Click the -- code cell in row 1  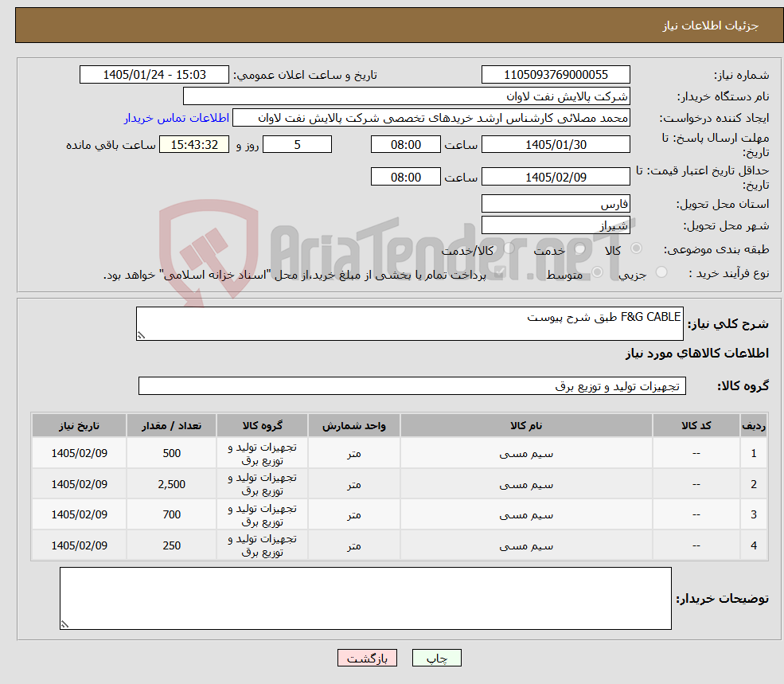point(696,453)
